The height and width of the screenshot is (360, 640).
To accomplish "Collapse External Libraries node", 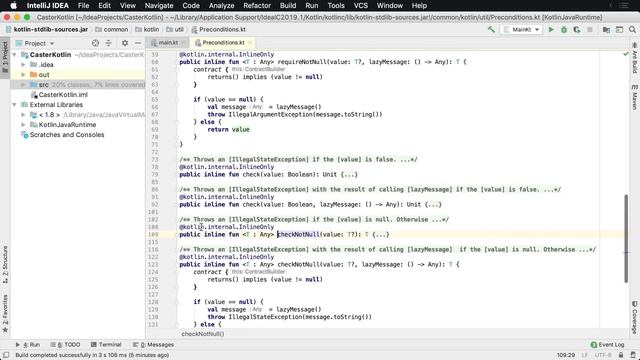I will coord(15,104).
